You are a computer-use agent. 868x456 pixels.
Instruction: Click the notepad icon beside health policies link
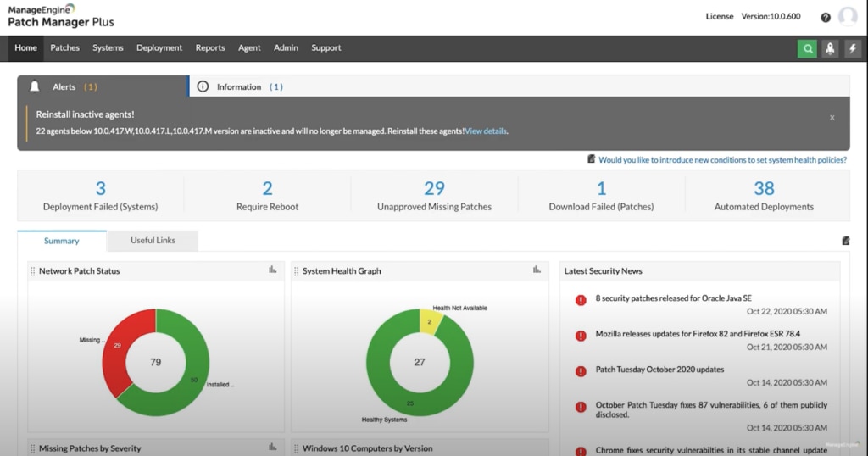tap(591, 159)
